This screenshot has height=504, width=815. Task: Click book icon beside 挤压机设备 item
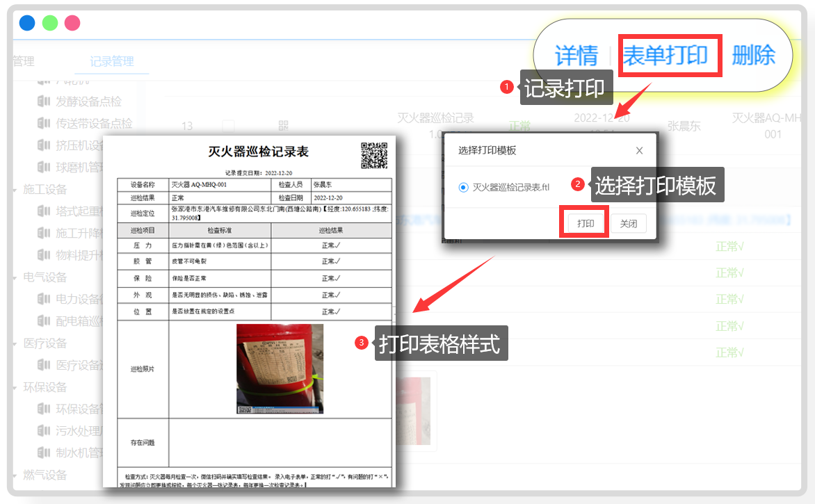click(x=44, y=145)
